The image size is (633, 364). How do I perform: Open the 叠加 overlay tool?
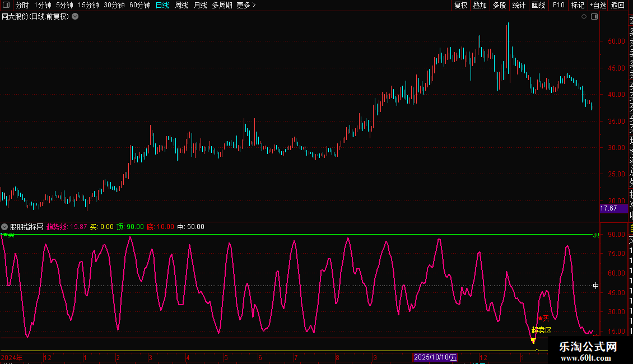click(x=480, y=5)
